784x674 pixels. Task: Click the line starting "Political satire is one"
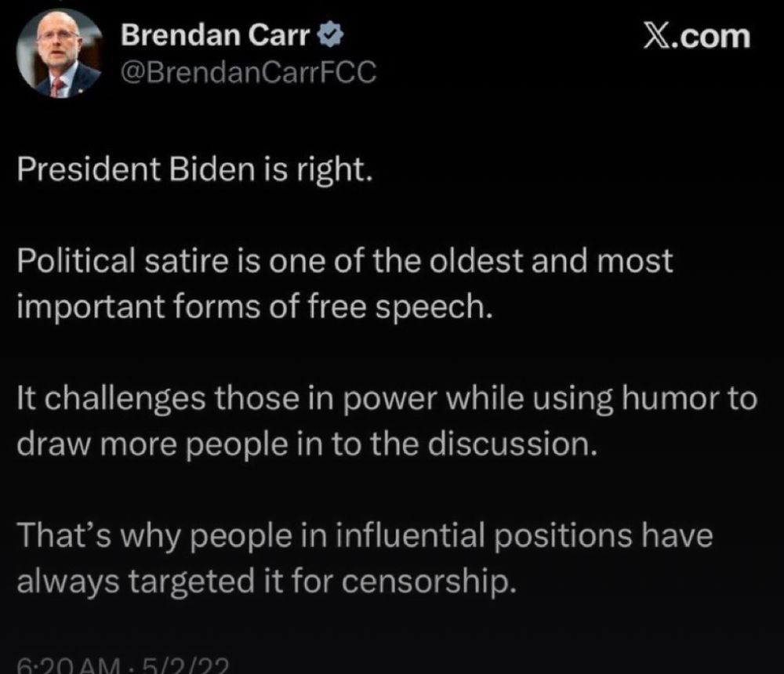[x=345, y=261]
